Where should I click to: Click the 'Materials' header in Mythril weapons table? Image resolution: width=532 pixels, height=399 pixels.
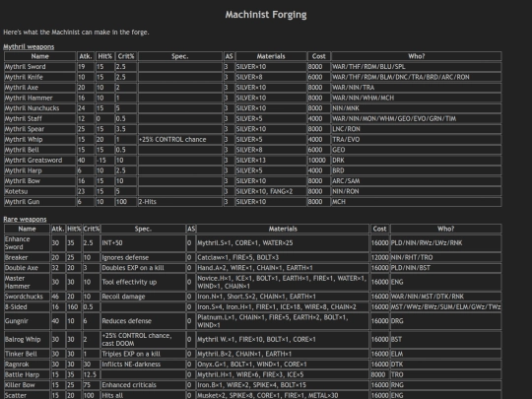271,56
